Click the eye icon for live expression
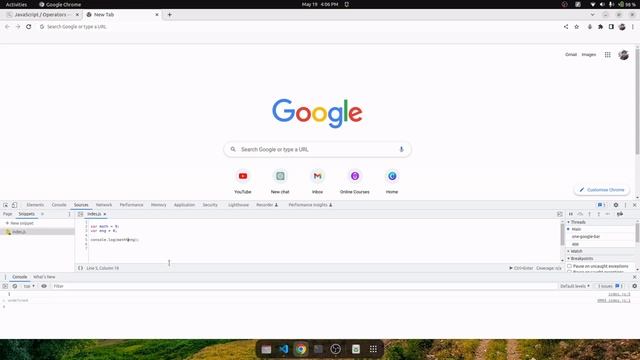Screen dimensions: 640x360 coord(44,286)
